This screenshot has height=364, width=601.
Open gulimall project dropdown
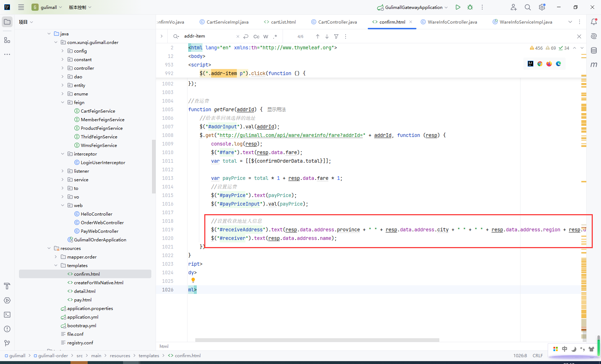pos(47,7)
